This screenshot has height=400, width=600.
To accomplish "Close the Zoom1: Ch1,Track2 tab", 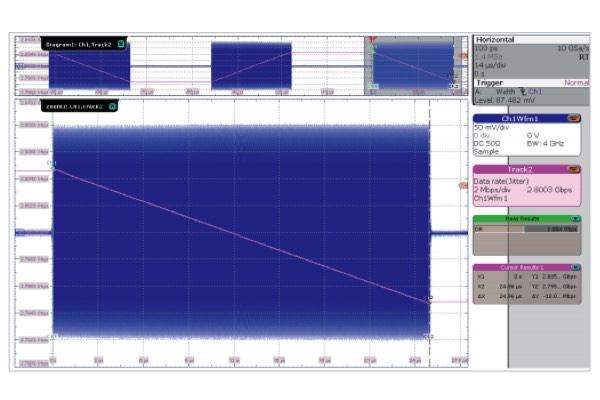I will [112, 106].
